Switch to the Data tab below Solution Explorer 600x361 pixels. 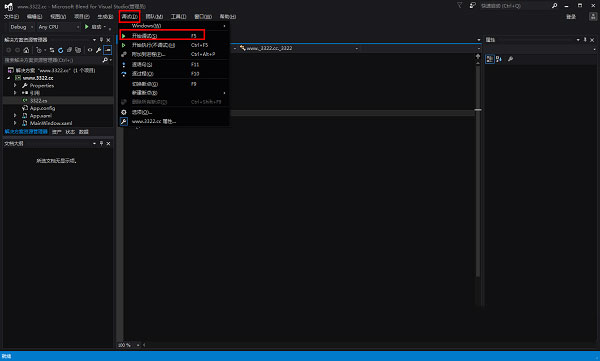click(83, 132)
